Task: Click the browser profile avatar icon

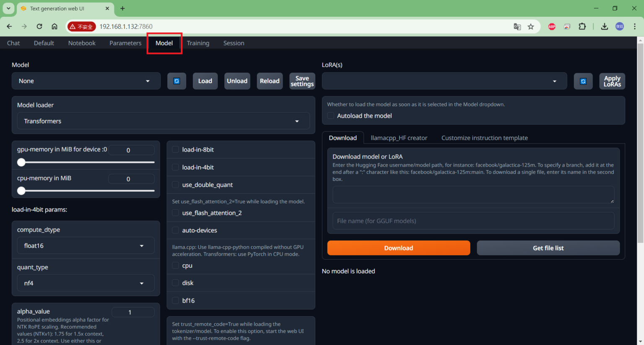Action: click(x=620, y=26)
